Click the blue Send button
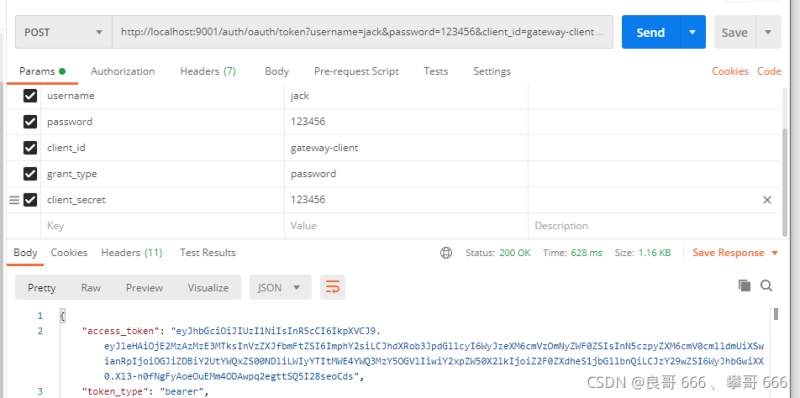The image size is (800, 398). click(x=651, y=32)
